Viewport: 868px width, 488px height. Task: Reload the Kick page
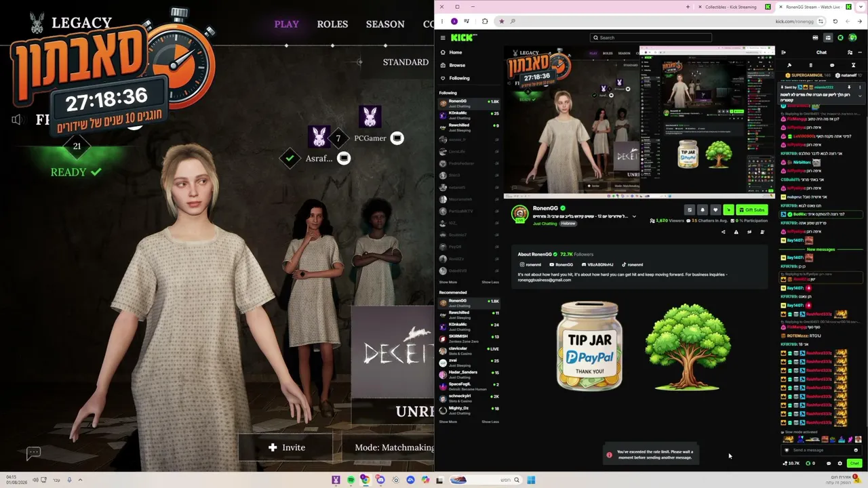[x=835, y=21]
